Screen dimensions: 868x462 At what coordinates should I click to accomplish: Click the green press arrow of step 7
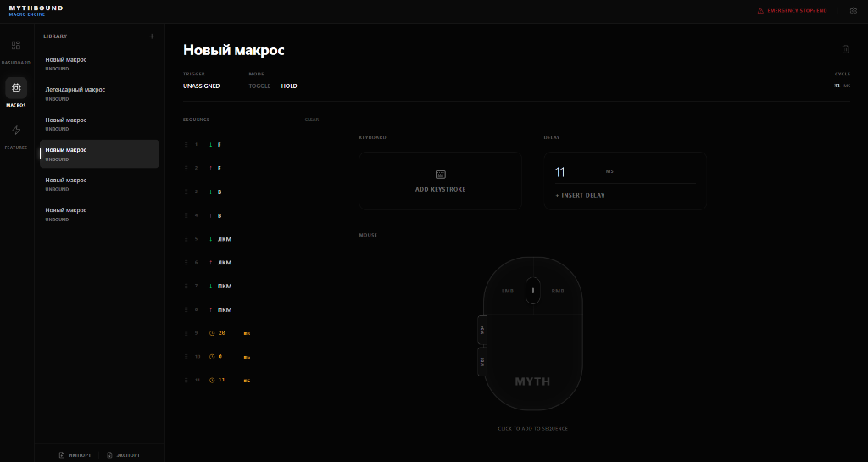click(x=211, y=286)
